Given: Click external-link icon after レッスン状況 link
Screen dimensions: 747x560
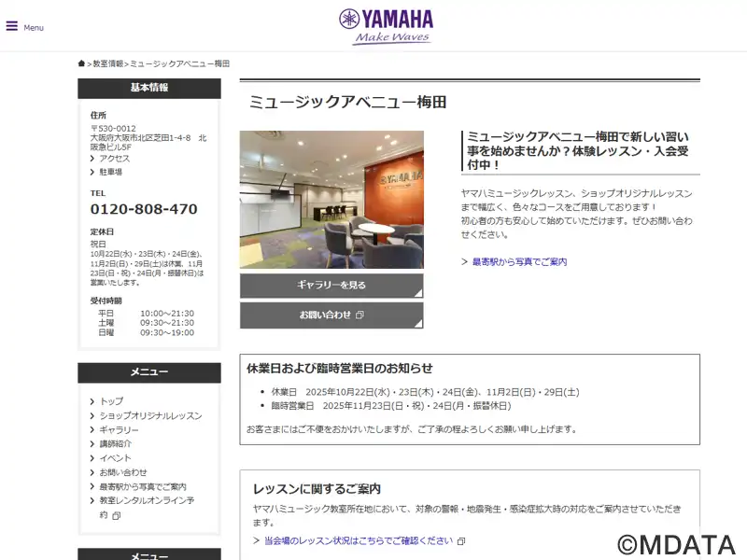Looking at the screenshot, I should coord(461,541).
